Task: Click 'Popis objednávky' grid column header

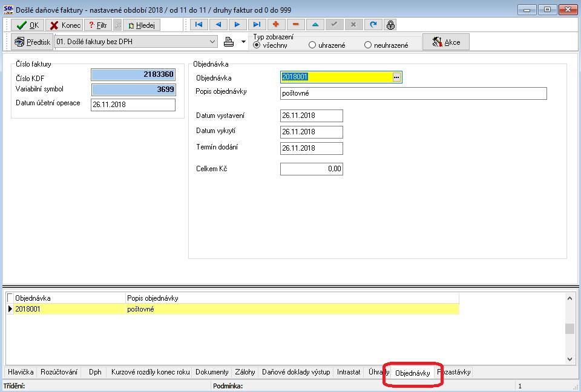Action: (x=292, y=298)
